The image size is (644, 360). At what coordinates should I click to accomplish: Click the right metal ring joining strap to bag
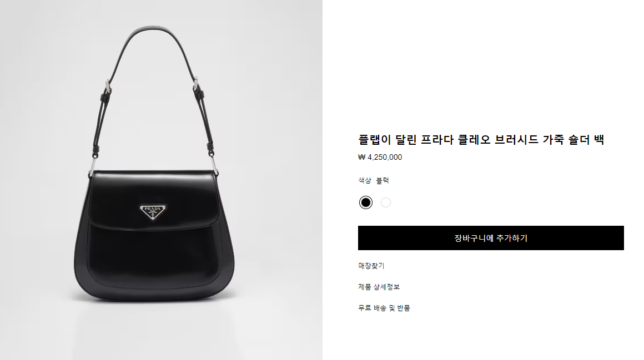point(214,164)
